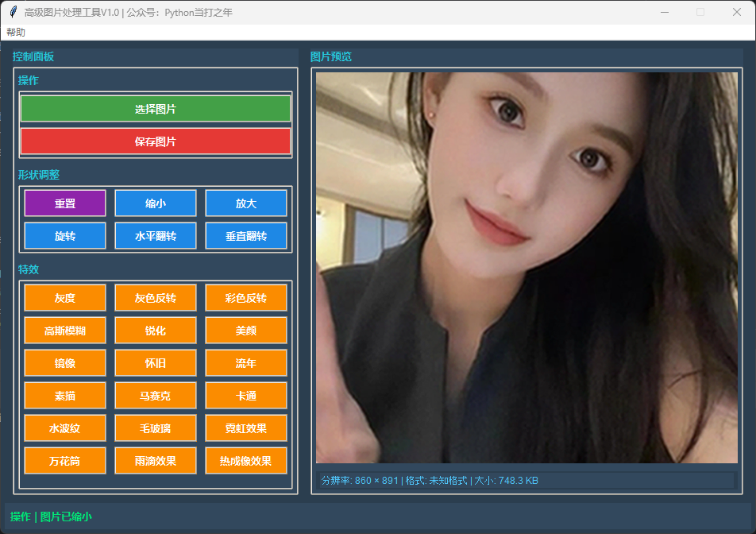Viewport: 756px width, 534px height.
Task: Rotate the image with 旋转
Action: coord(65,236)
